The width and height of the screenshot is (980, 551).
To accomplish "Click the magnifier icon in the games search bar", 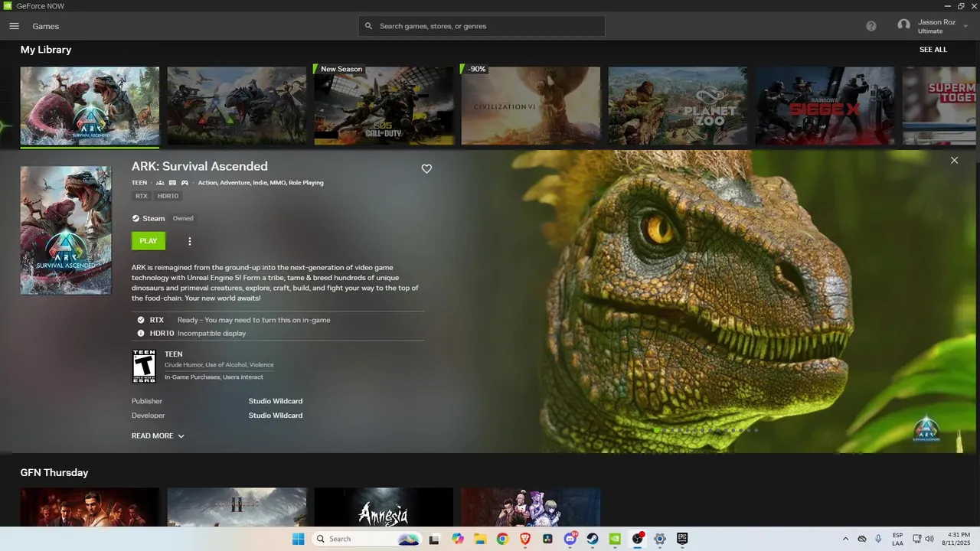I will tap(369, 26).
